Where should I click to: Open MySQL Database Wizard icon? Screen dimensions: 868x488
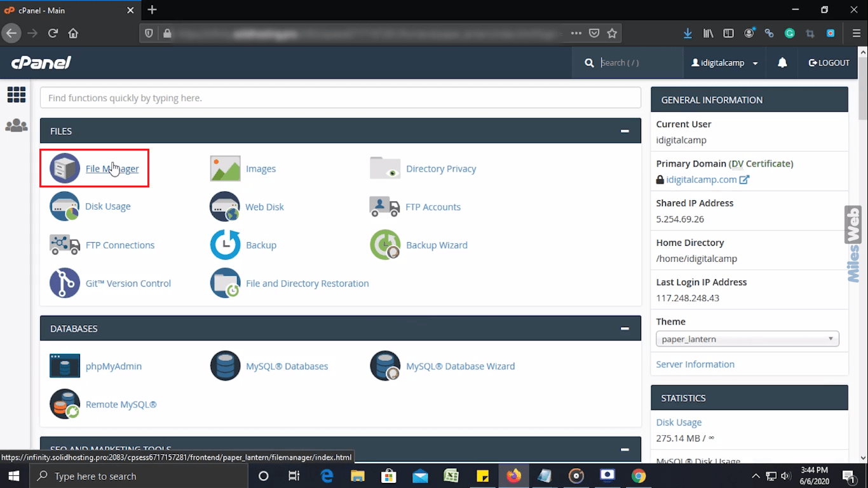(385, 366)
